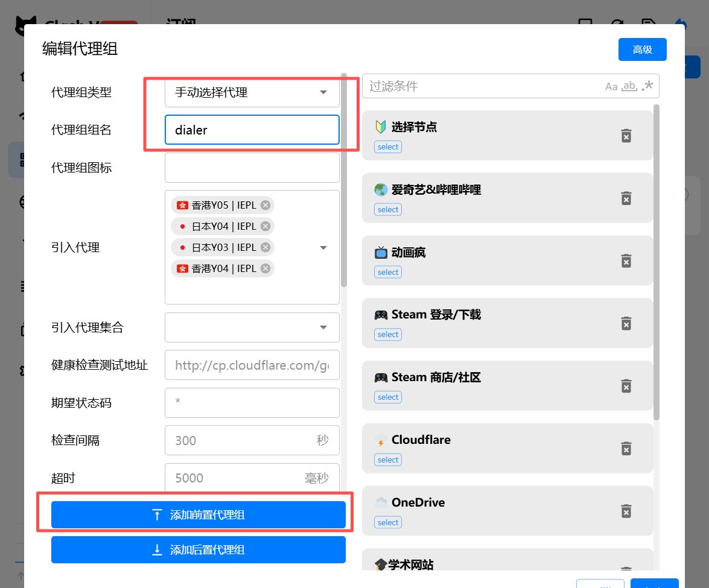Select the 选择节点 group card
Viewport: 709px width, 588px height.
pyautogui.click(x=507, y=135)
